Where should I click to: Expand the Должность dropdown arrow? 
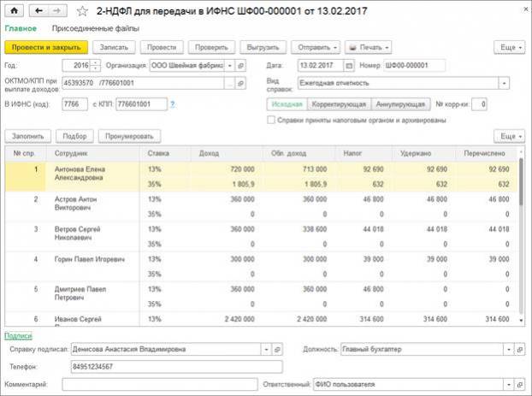coord(509,350)
